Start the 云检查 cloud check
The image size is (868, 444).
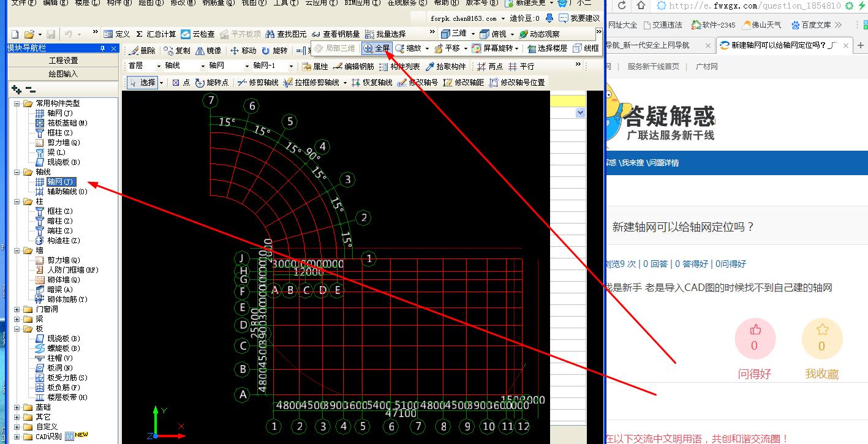[198, 34]
